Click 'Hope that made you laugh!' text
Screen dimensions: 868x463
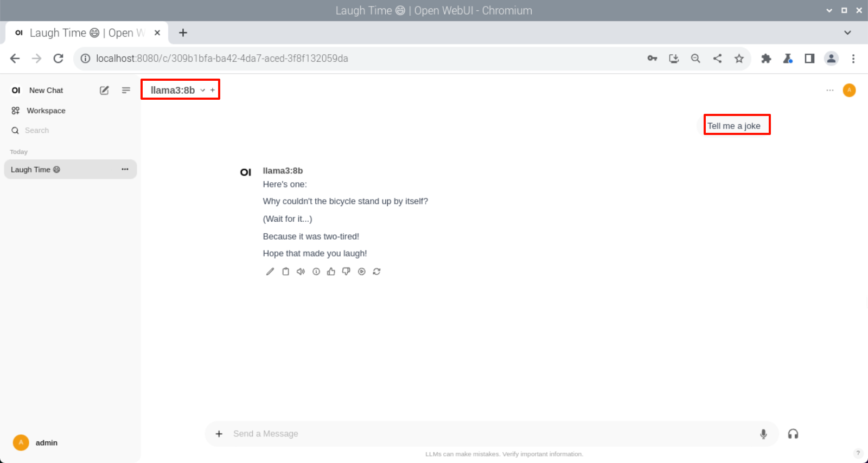[315, 253]
